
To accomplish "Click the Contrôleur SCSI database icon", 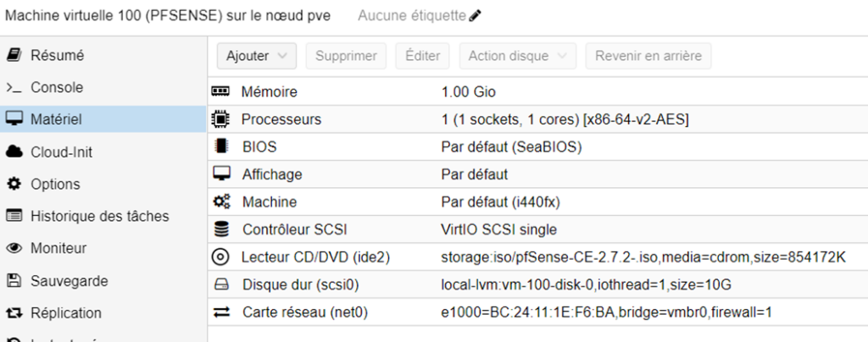I will click(221, 229).
